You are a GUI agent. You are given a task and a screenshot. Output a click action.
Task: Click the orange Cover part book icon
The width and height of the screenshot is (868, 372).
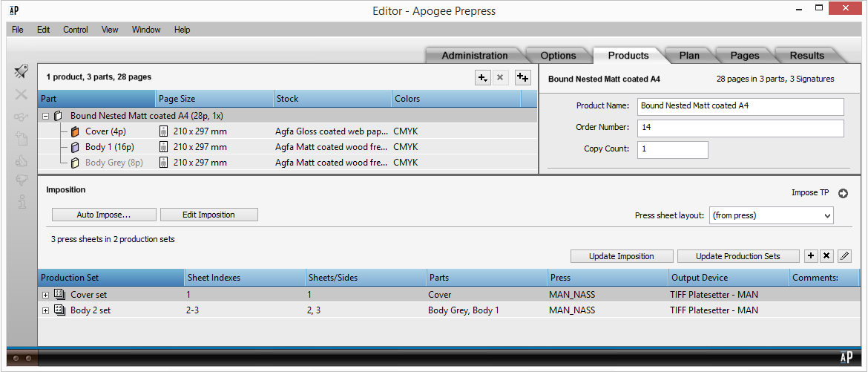pyautogui.click(x=76, y=132)
